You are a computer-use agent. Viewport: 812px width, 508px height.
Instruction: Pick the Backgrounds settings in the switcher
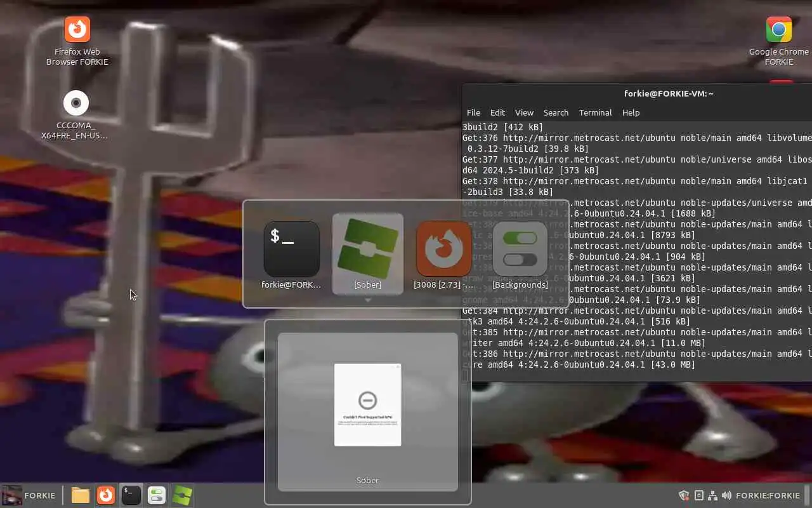520,255
